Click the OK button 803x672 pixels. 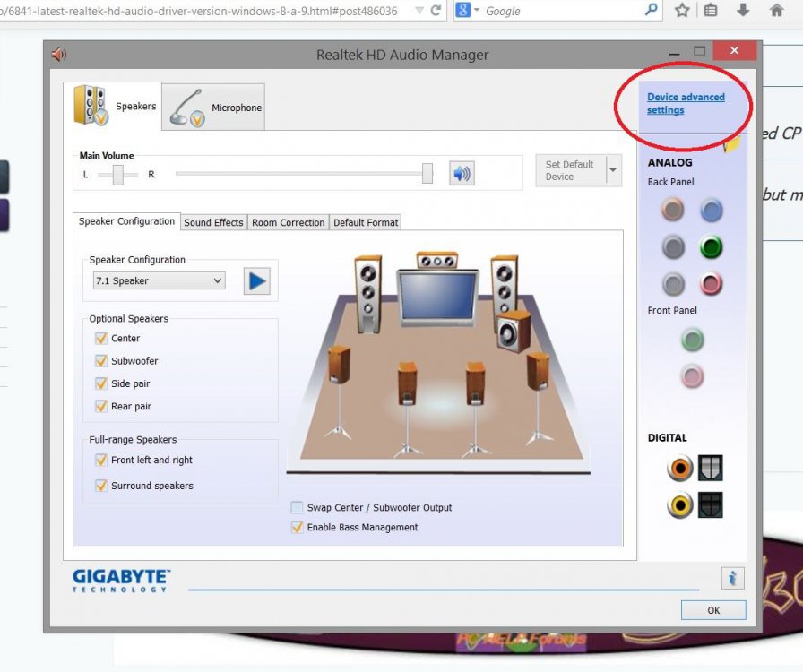(713, 610)
